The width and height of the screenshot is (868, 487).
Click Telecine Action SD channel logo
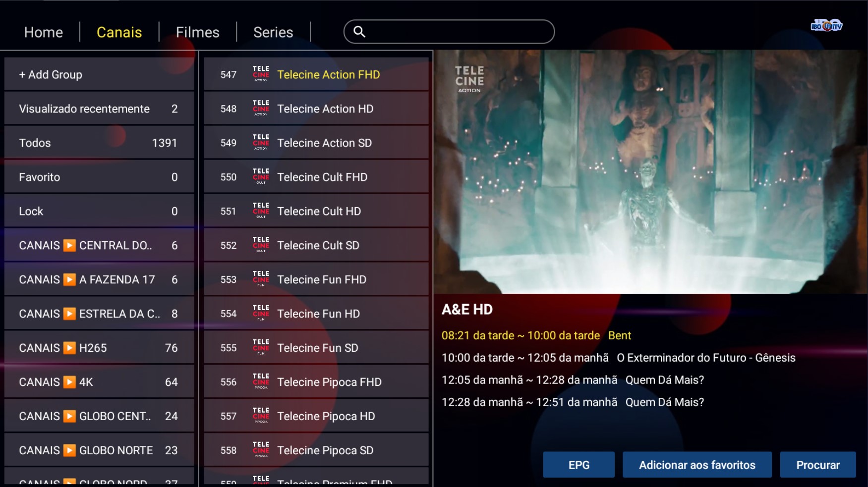point(261,143)
